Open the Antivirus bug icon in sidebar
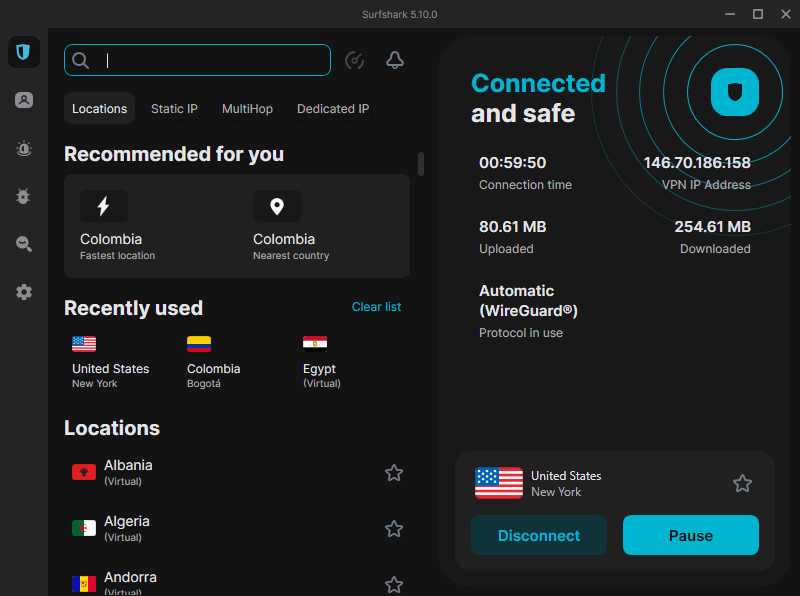Image resolution: width=800 pixels, height=596 pixels. [x=23, y=196]
